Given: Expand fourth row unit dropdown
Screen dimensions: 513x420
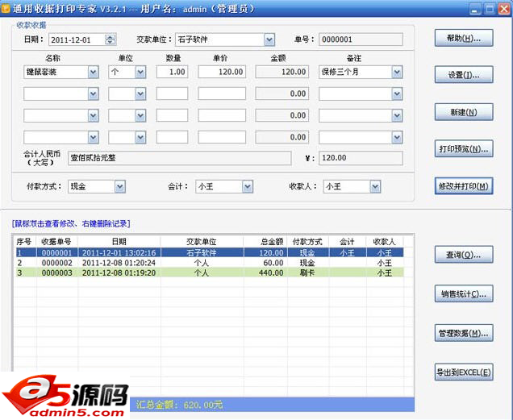Looking at the screenshot, I should pos(140,137).
